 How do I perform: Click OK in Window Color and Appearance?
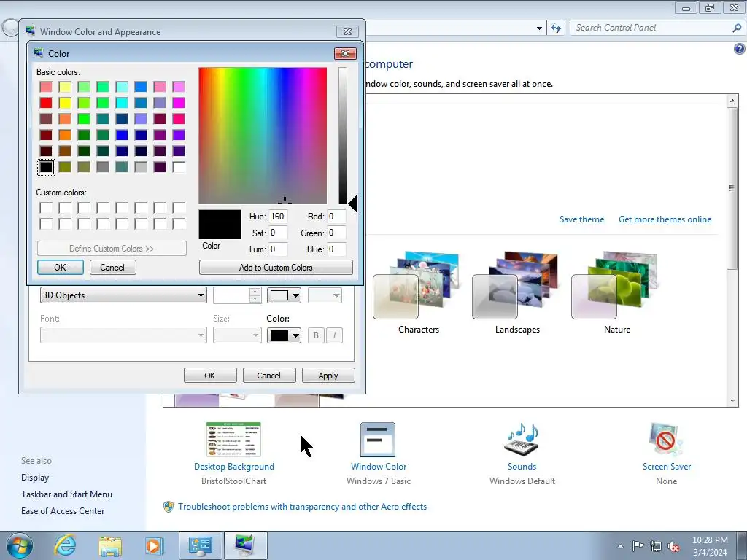tap(210, 376)
